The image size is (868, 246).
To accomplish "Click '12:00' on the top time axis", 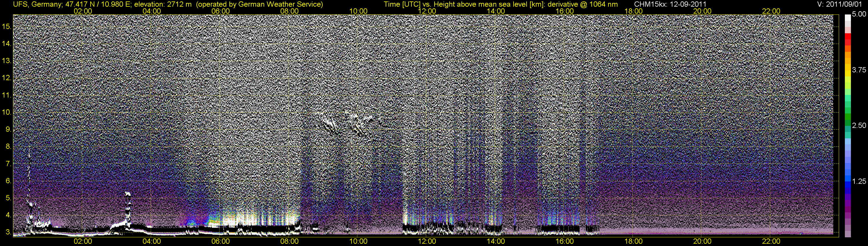I will pos(427,11).
